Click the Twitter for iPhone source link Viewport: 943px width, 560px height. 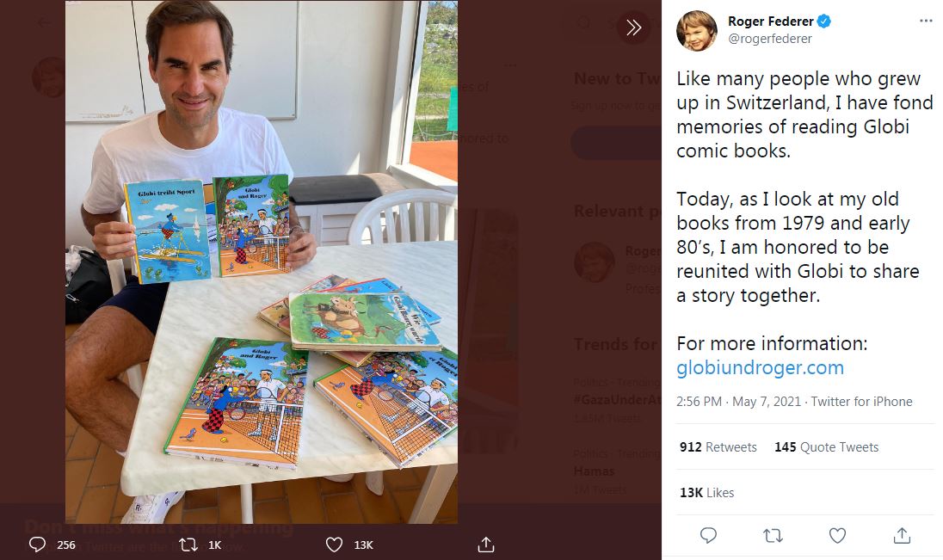click(861, 402)
